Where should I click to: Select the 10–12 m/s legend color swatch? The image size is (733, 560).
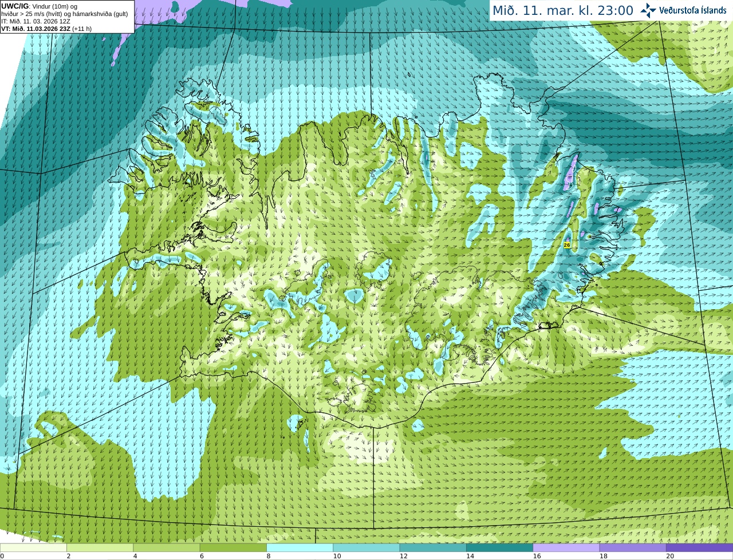click(x=366, y=548)
